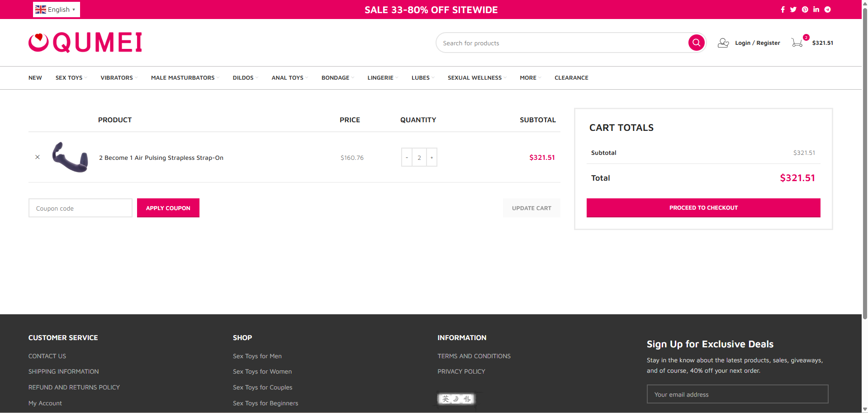Click the quantity value field
This screenshot has height=413, width=868.
419,157
